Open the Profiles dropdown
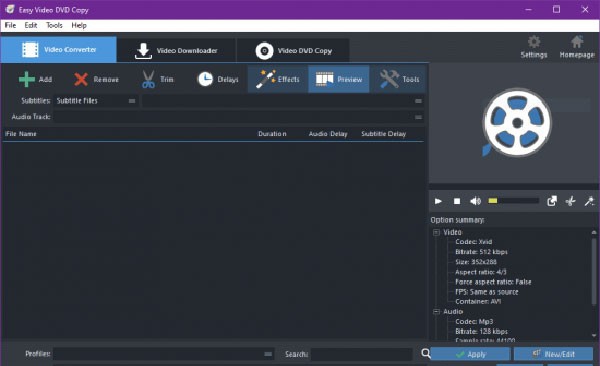This screenshot has height=366, width=600. [x=163, y=354]
